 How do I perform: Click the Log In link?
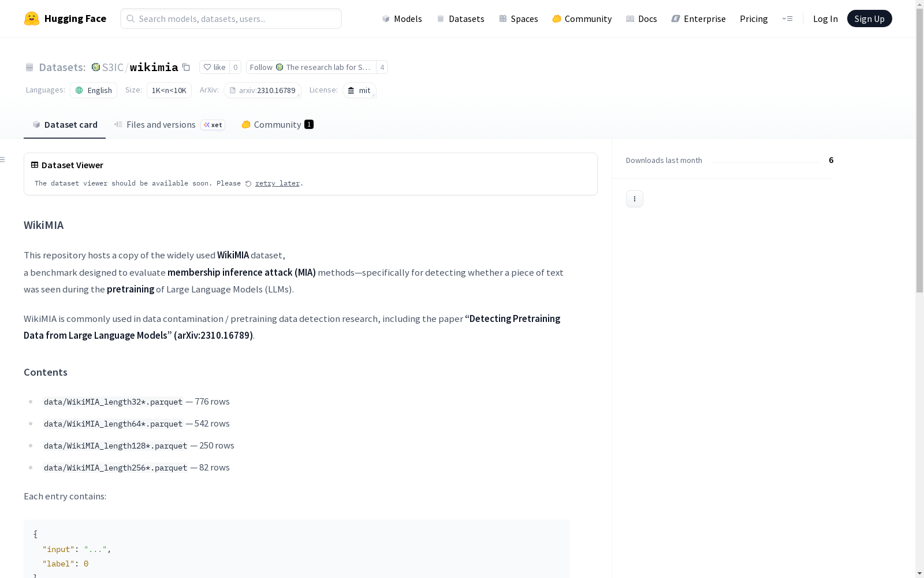point(825,18)
